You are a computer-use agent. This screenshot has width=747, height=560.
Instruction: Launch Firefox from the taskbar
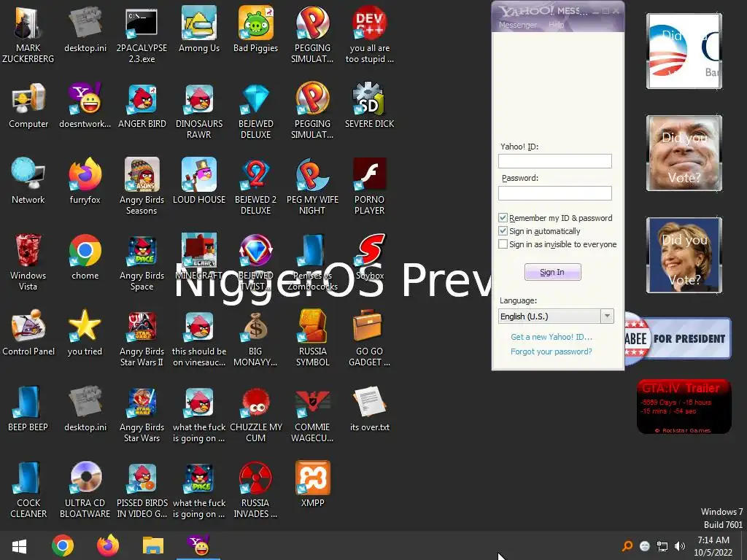point(108,545)
